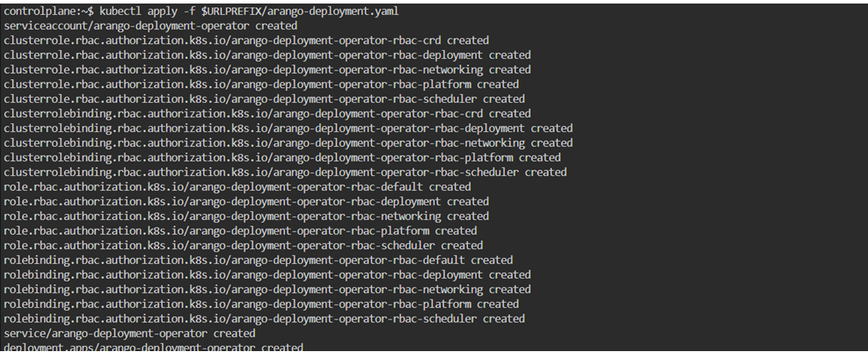Select the clusterrolebinding rbac-deployment output line
Image resolution: width=868 pixels, height=352 pixels.
click(288, 128)
